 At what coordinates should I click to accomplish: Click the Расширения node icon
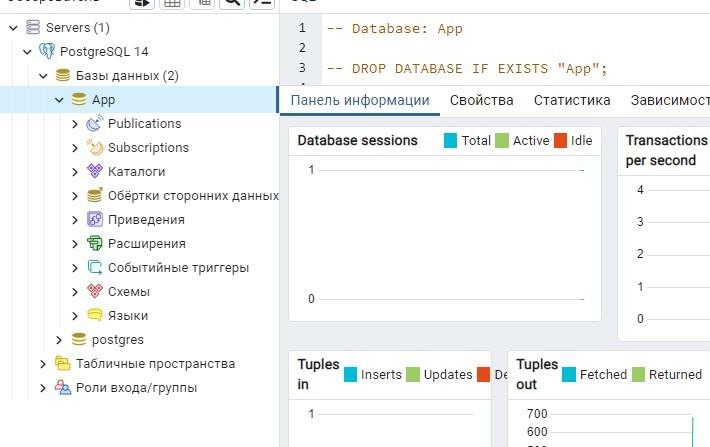pyautogui.click(x=95, y=243)
